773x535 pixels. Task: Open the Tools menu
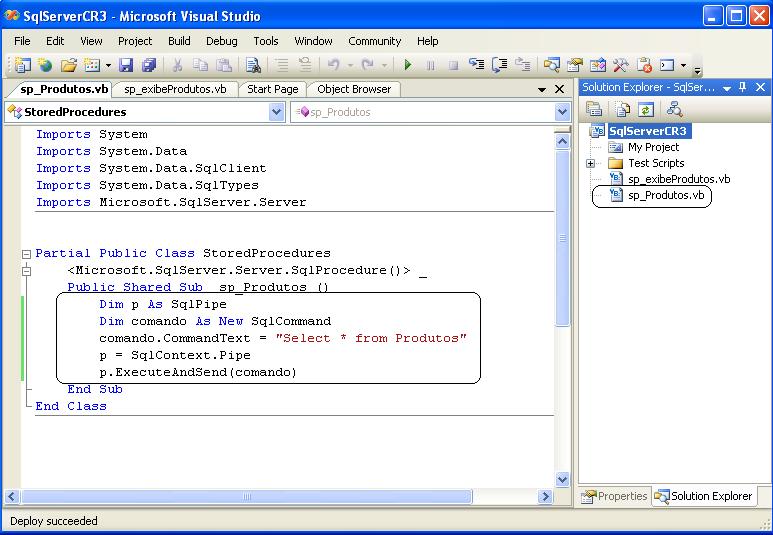point(266,41)
